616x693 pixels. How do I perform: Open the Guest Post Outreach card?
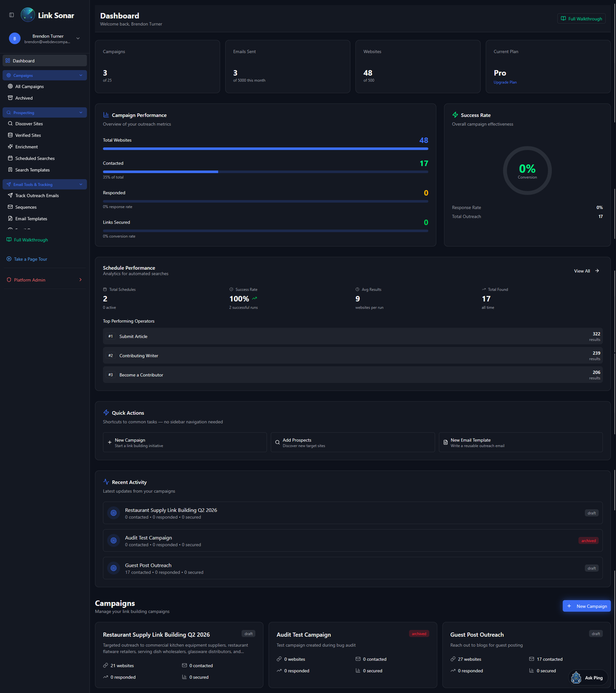[x=526, y=655]
